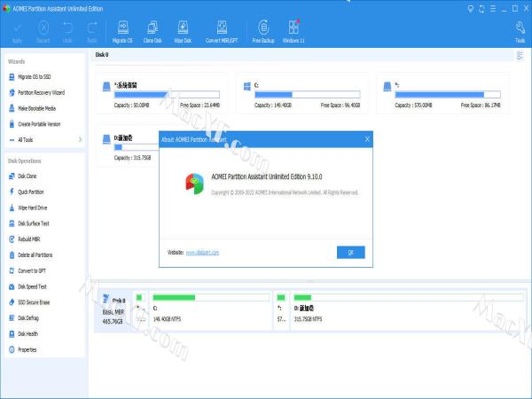The image size is (532, 399).
Task: Start the Partition Recovery Wizard
Action: coord(41,92)
